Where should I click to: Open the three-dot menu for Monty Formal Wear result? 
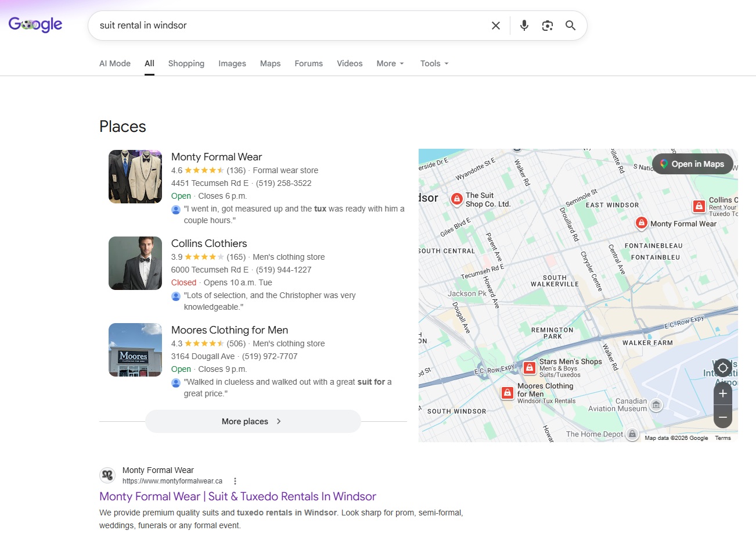[235, 481]
